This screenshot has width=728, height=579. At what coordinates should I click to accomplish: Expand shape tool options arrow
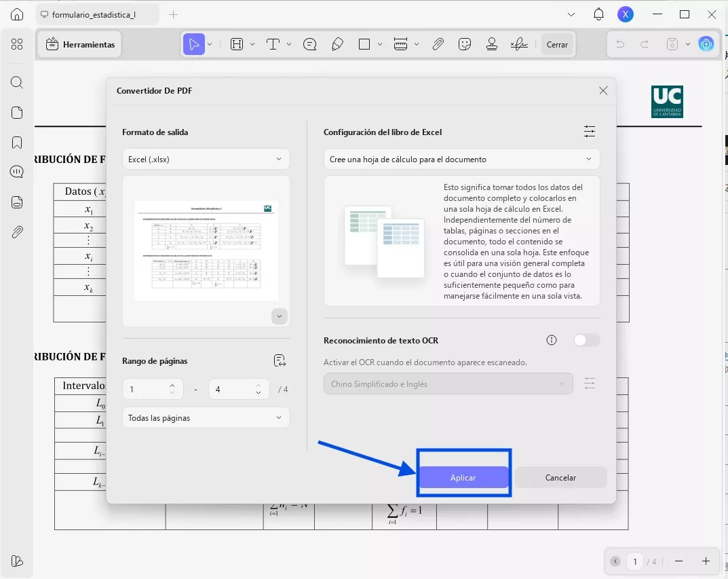click(x=380, y=45)
